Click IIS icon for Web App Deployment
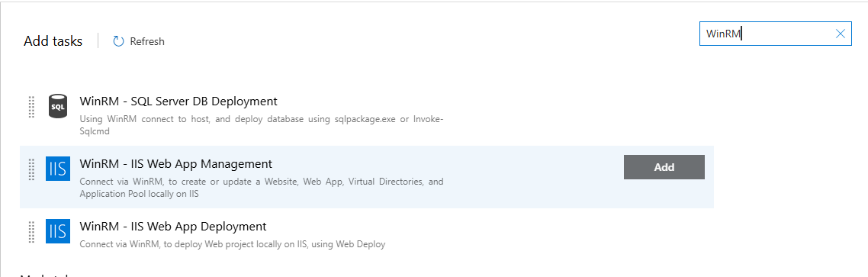 coord(57,231)
